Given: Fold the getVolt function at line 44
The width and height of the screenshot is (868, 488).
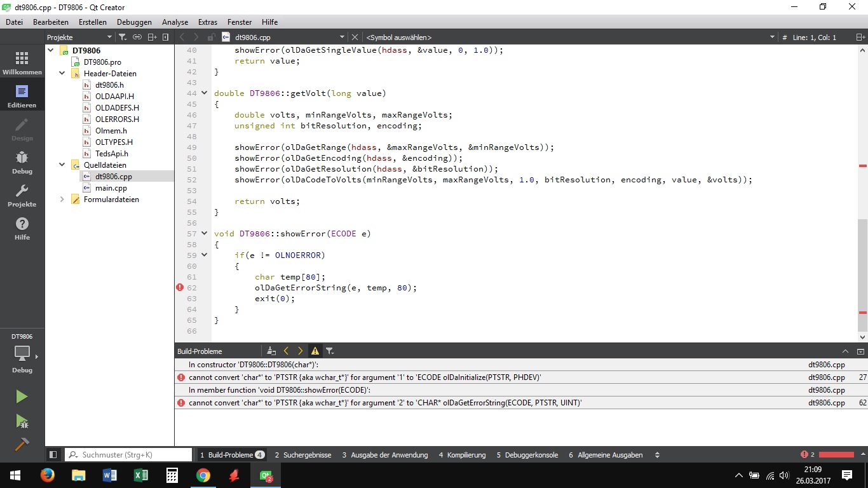Looking at the screenshot, I should pos(204,93).
